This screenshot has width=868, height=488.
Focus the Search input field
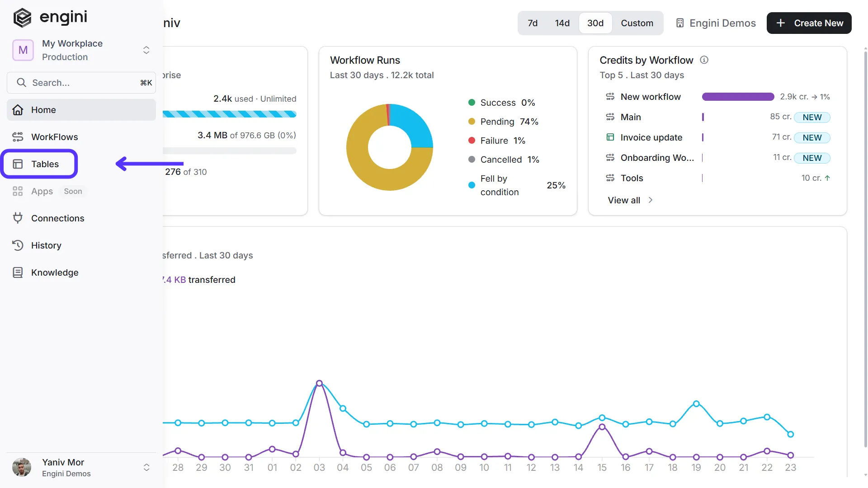(x=81, y=83)
